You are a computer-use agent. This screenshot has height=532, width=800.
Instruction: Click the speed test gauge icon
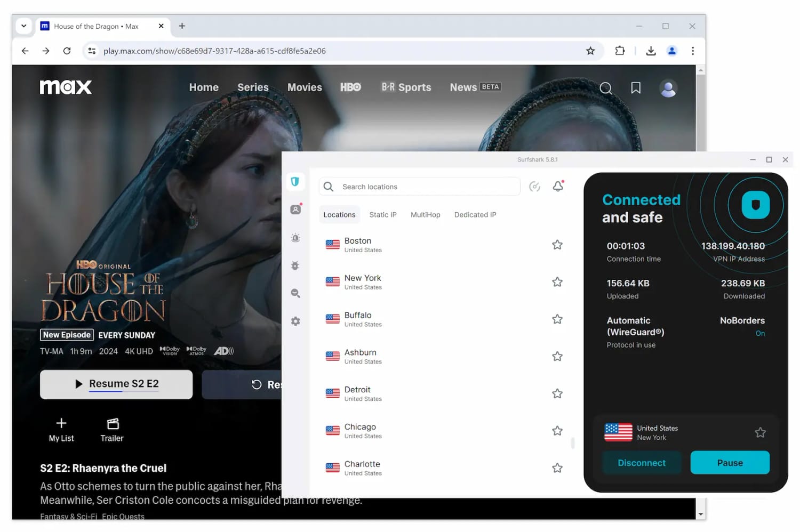point(534,187)
